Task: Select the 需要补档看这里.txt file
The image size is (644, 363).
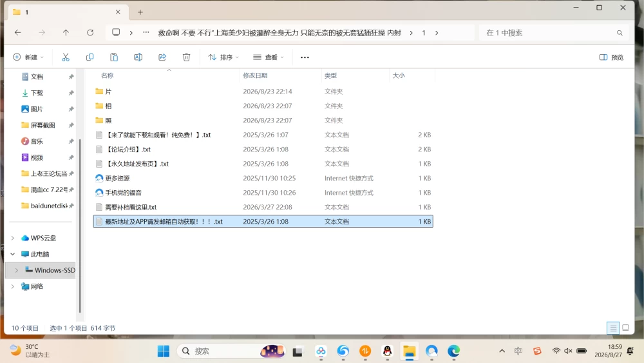Action: [x=263, y=207]
